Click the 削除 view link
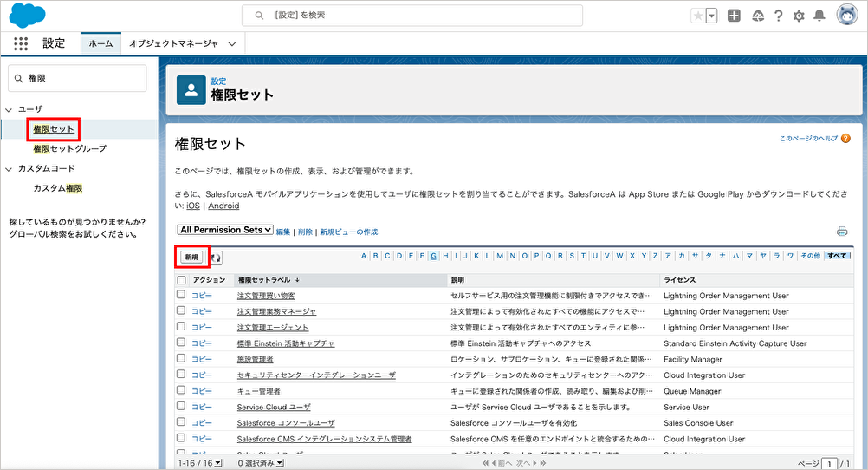This screenshot has width=868, height=470. point(305,232)
